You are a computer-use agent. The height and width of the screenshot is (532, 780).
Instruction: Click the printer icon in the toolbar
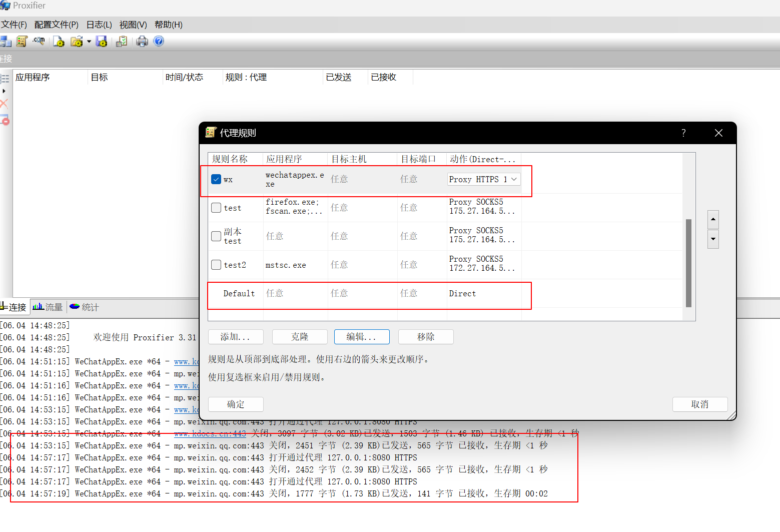142,42
